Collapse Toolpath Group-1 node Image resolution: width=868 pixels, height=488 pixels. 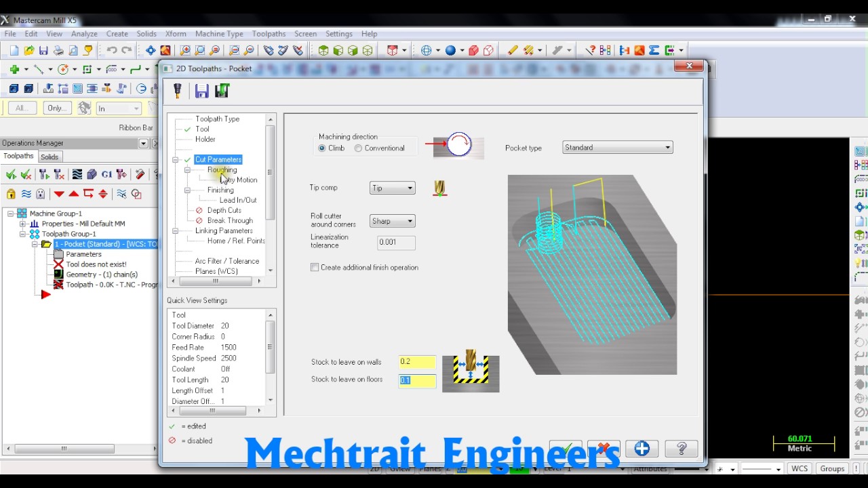(x=22, y=234)
